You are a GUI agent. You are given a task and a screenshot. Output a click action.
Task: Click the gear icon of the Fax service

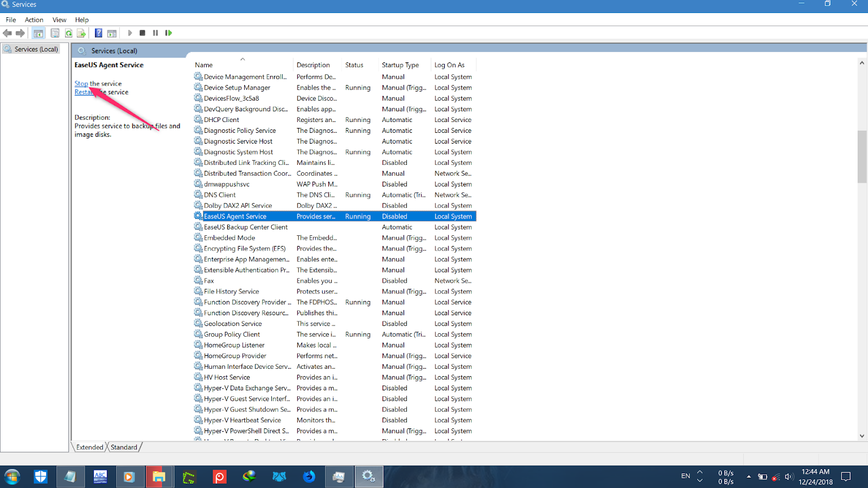199,280
